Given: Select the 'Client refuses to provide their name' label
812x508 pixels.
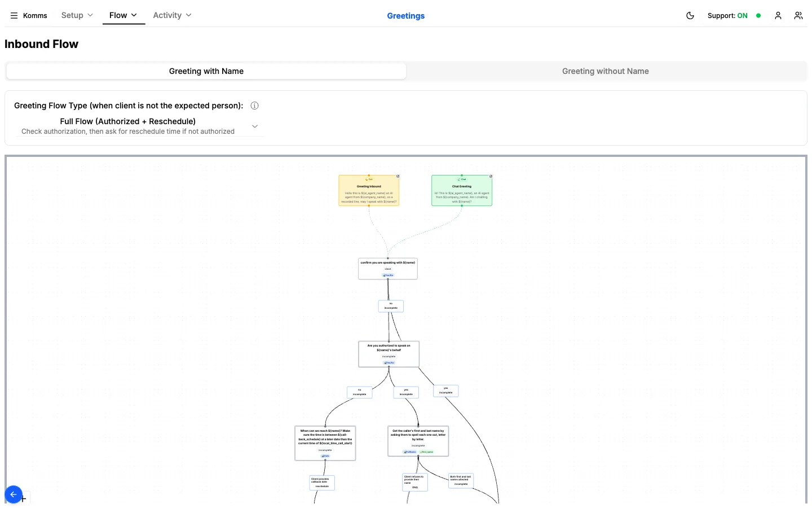Looking at the screenshot, I should click(x=415, y=482).
